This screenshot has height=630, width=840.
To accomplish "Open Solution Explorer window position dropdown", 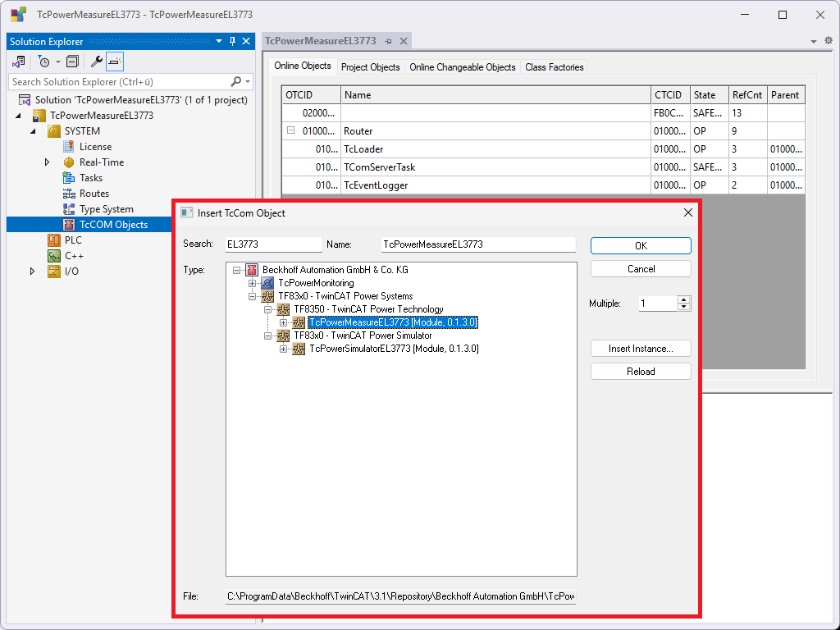I will [218, 41].
